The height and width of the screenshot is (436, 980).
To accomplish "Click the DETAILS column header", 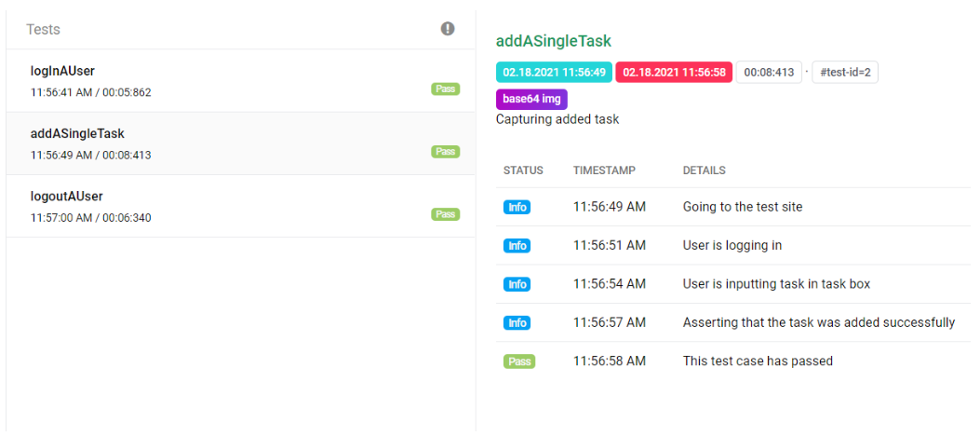I will tap(705, 170).
